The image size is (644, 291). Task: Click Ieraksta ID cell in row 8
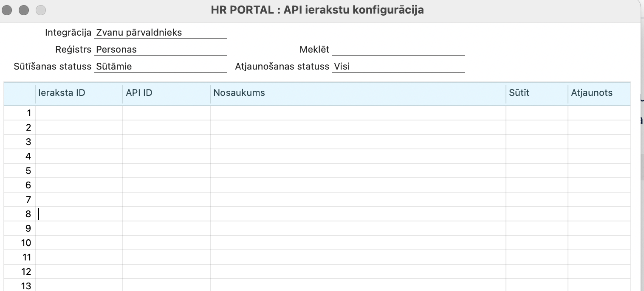(x=79, y=214)
